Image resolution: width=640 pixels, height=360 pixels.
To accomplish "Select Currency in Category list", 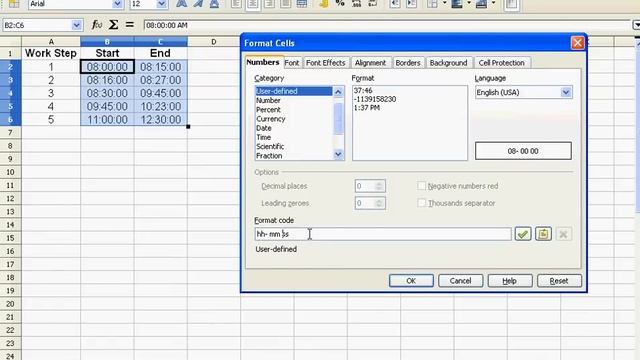I will [294, 119].
